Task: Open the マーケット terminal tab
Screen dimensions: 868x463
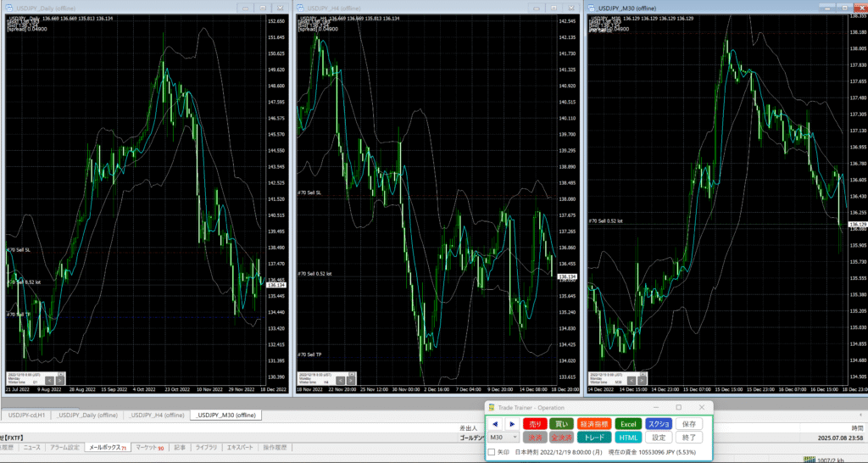Action: (149, 447)
